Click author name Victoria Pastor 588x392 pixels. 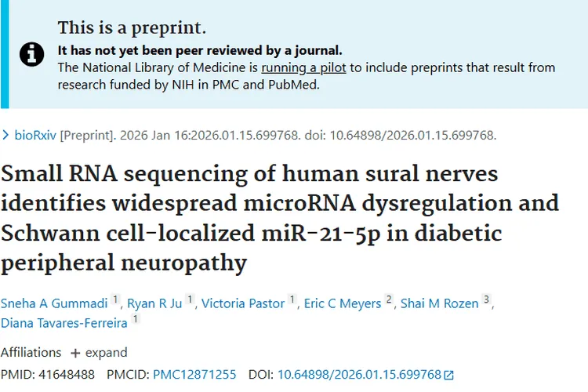point(243,303)
